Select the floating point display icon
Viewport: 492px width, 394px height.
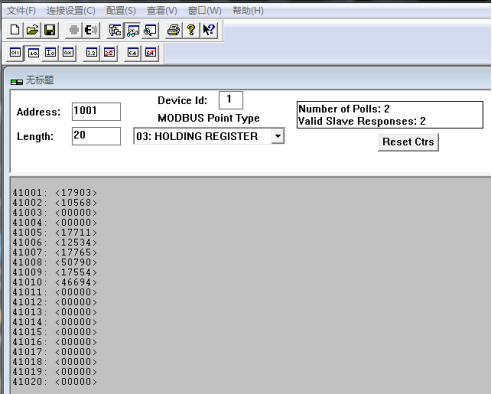(x=91, y=53)
